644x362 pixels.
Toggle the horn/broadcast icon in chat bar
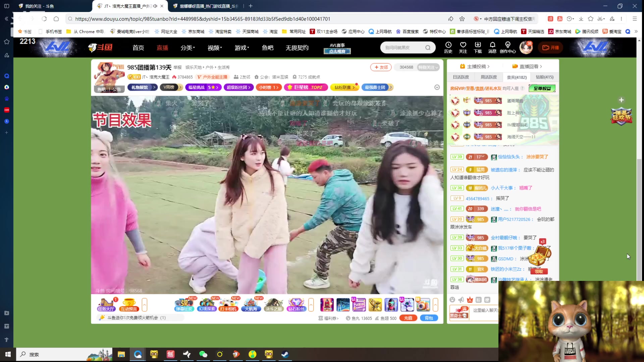[x=461, y=300]
